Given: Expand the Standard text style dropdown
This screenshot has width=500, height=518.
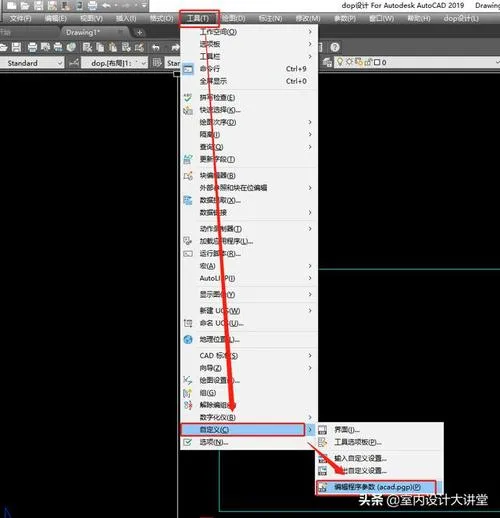Looking at the screenshot, I should click(x=32, y=63).
